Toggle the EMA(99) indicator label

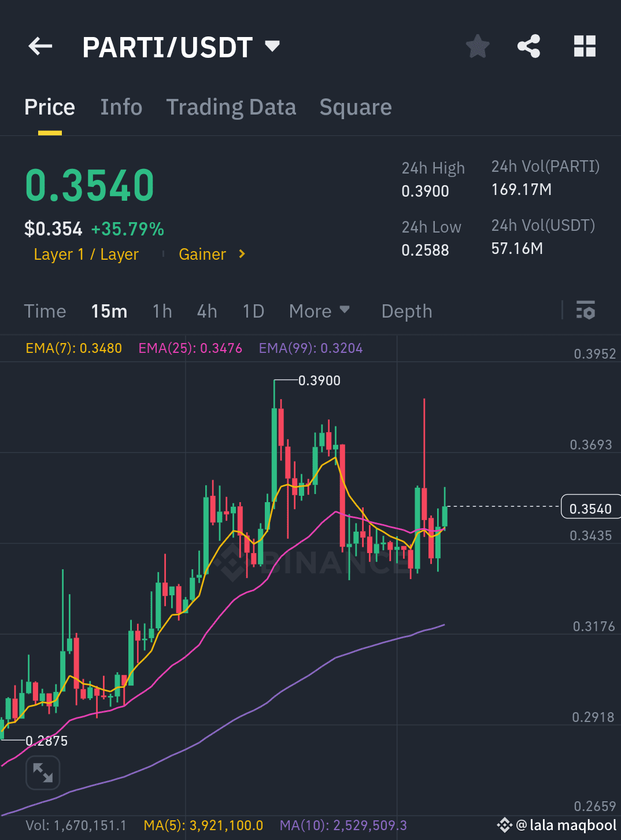tap(310, 348)
